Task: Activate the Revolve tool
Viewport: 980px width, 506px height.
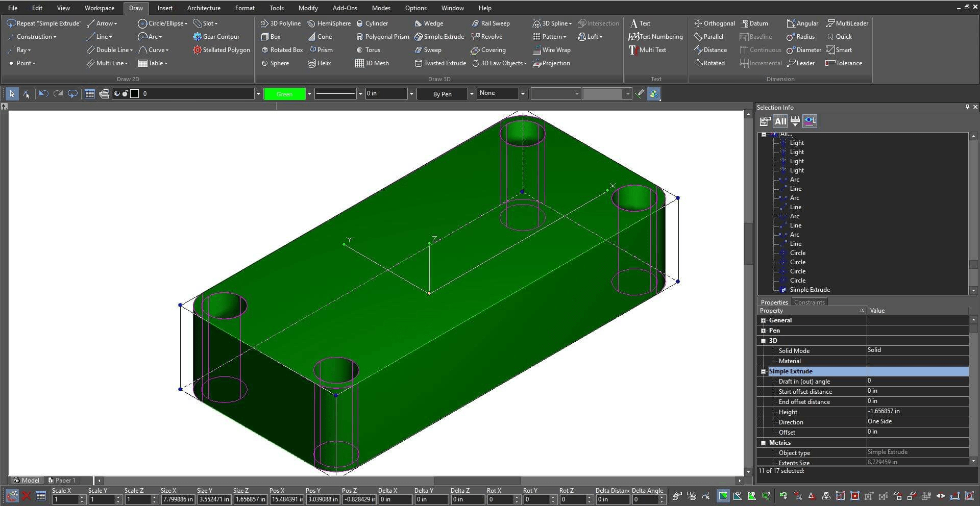Action: [487, 37]
